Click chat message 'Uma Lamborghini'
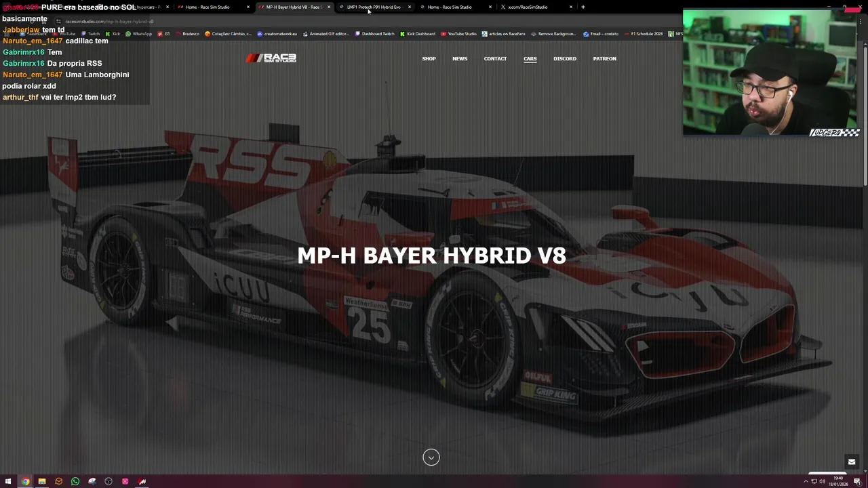 click(x=97, y=75)
